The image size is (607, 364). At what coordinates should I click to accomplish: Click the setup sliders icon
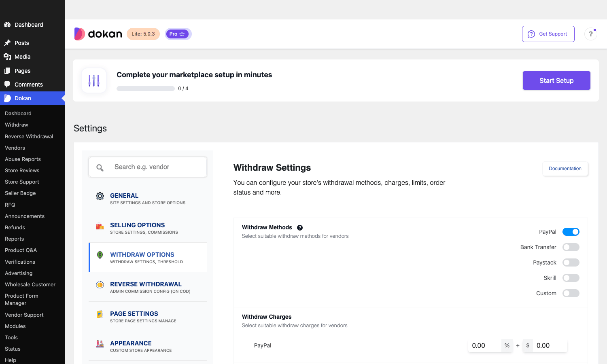[94, 80]
